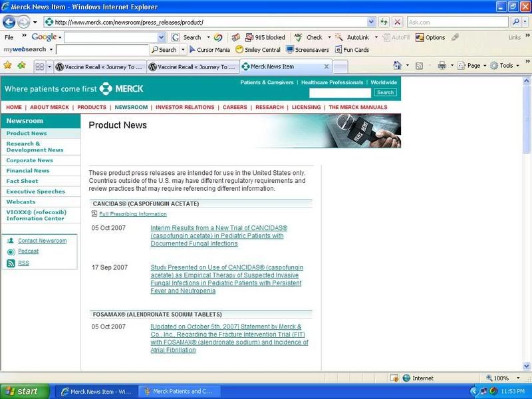The height and width of the screenshot is (399, 532).
Task: Click the Add to Favorites icon
Action: (x=21, y=65)
